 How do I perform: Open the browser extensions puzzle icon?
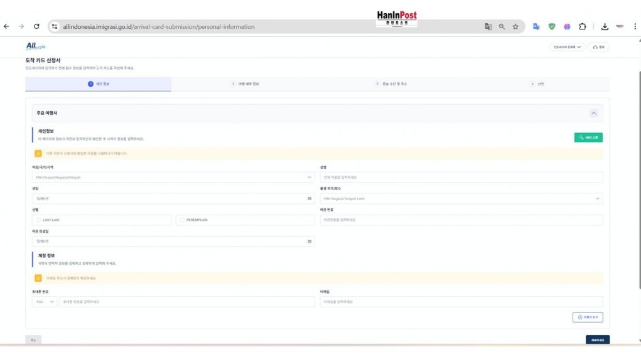click(582, 26)
